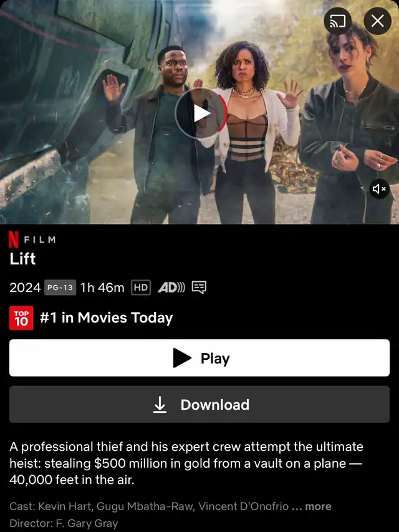Tap the subtitles caption icon
The height and width of the screenshot is (532, 399).
pyautogui.click(x=199, y=288)
